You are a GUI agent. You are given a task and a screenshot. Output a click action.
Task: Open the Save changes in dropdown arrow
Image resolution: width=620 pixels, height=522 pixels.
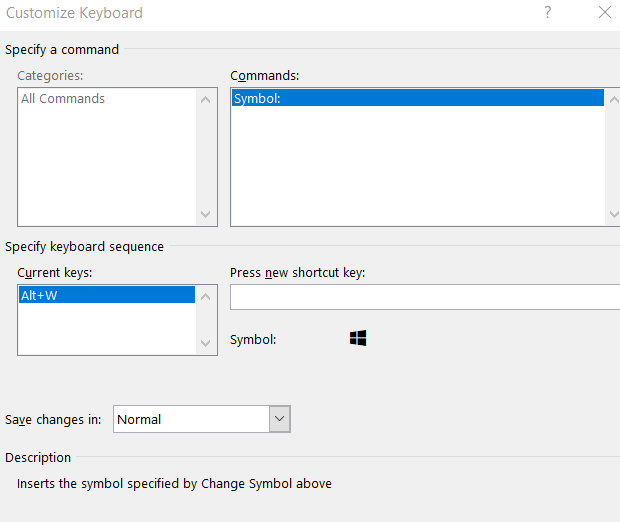coord(280,419)
